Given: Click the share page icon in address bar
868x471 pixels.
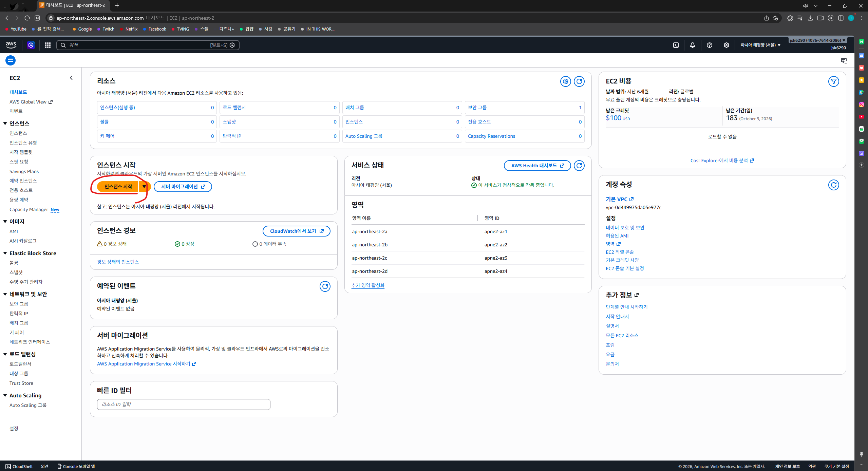Looking at the screenshot, I should 766,18.
